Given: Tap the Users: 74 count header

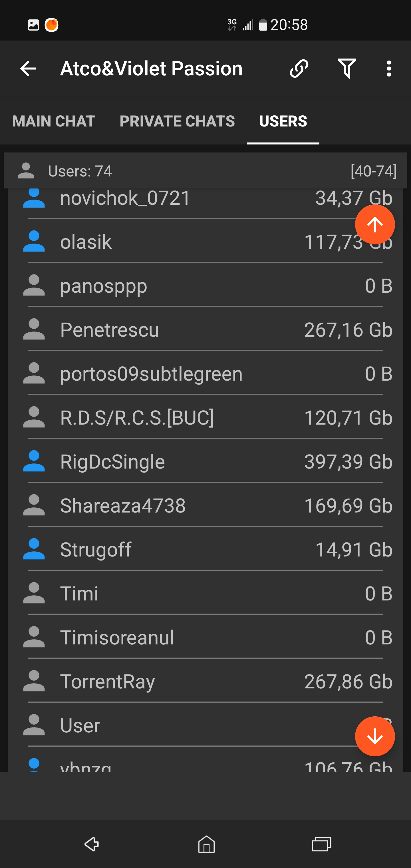Looking at the screenshot, I should tap(80, 171).
